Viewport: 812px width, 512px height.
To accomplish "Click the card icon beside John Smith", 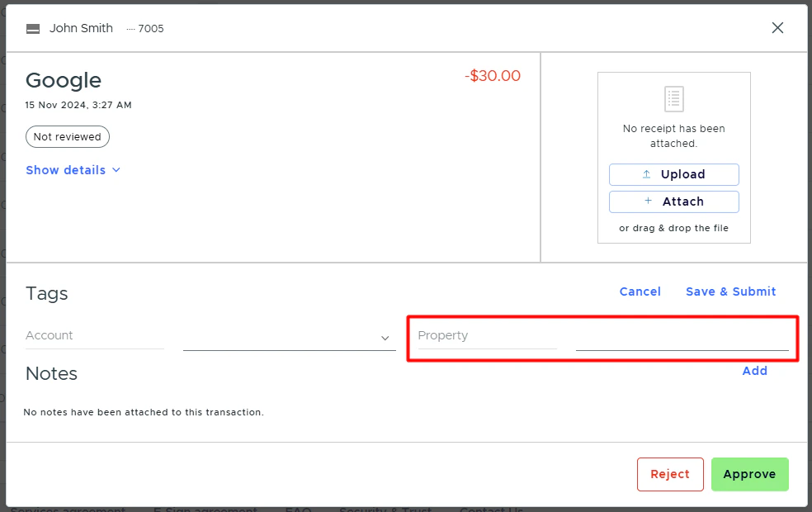I will 32,27.
